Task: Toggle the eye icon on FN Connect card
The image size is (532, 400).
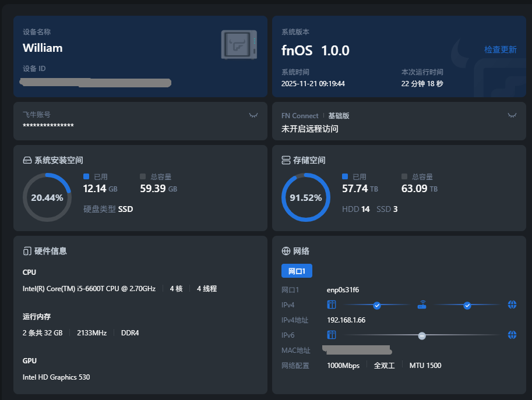Action: [x=512, y=115]
